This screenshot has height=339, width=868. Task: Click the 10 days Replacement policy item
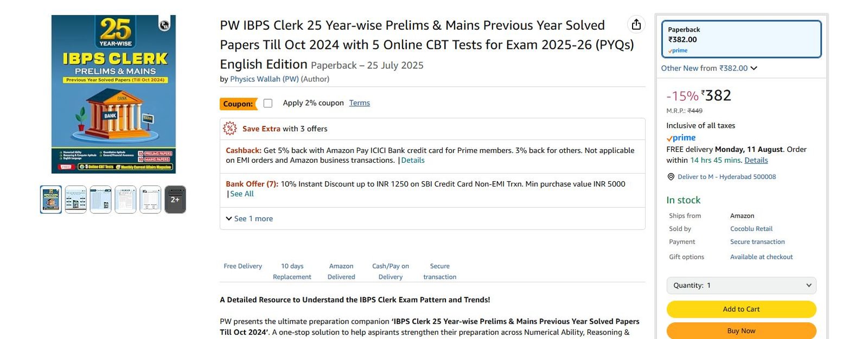(292, 271)
